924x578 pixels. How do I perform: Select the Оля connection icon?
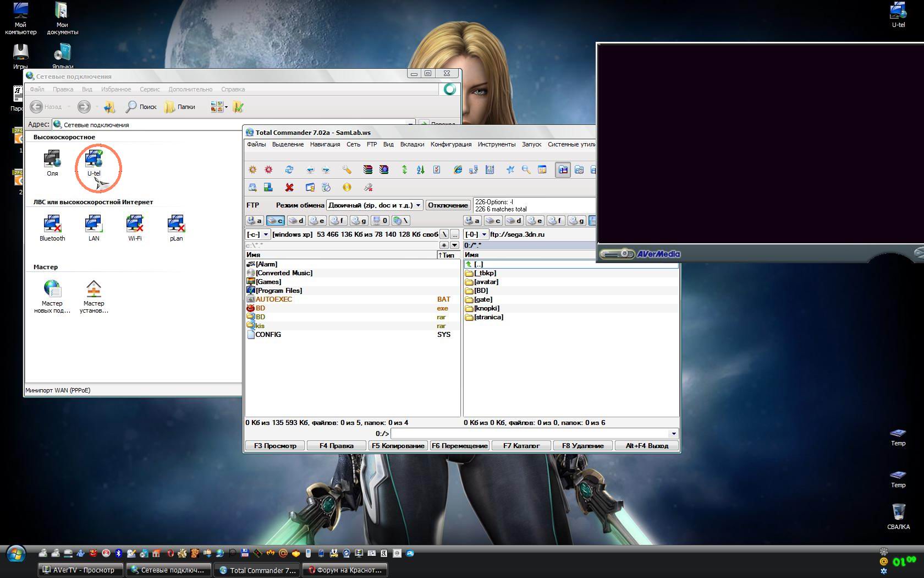click(x=52, y=163)
